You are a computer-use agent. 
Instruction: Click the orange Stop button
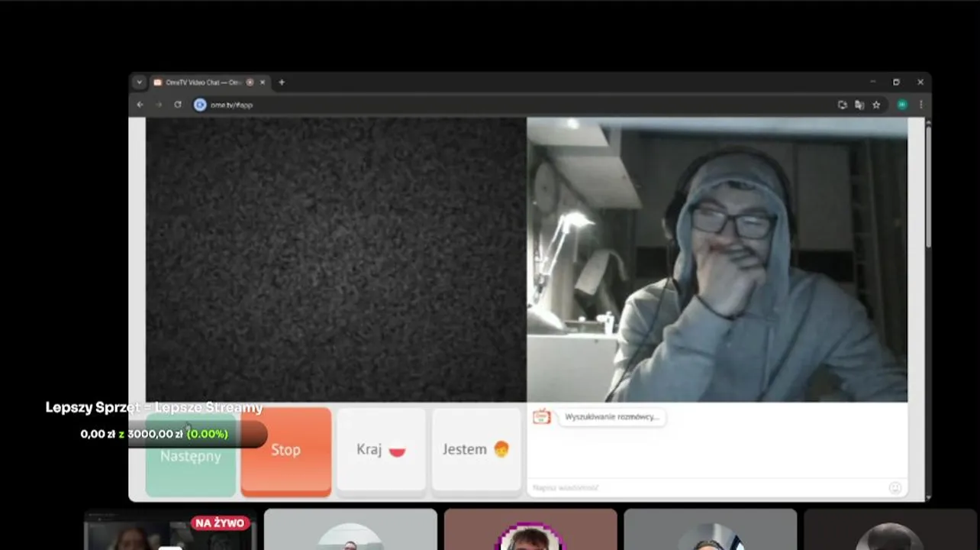(x=286, y=452)
